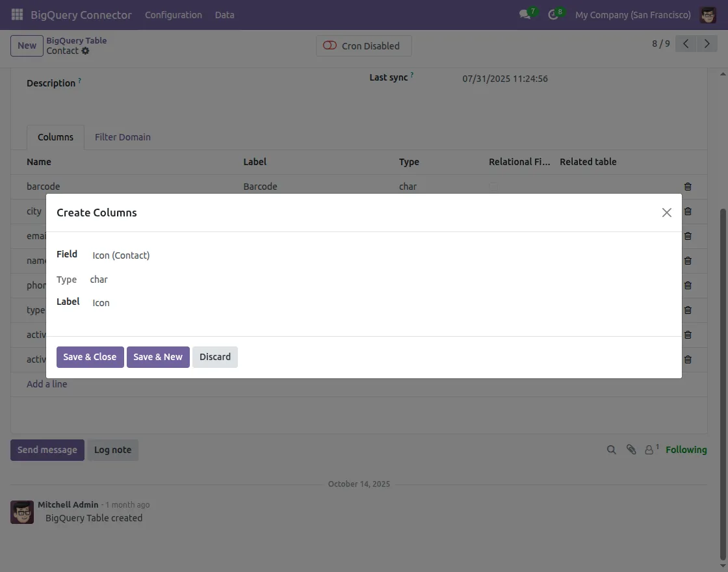
Task: Open the activities clock icon
Action: tap(553, 14)
